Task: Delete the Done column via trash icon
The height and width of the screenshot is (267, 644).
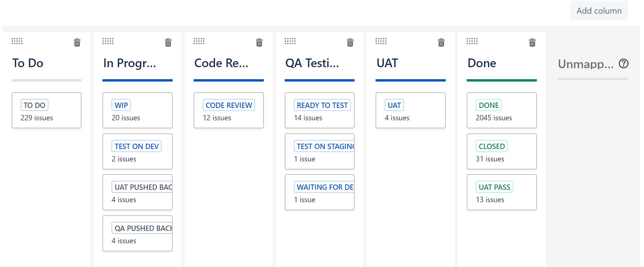Action: pyautogui.click(x=532, y=42)
